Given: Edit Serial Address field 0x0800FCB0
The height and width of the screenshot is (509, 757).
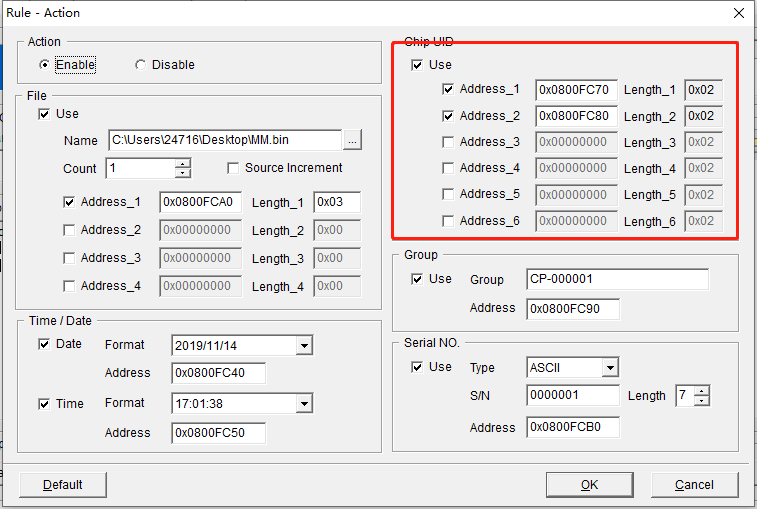Looking at the screenshot, I should tap(573, 427).
